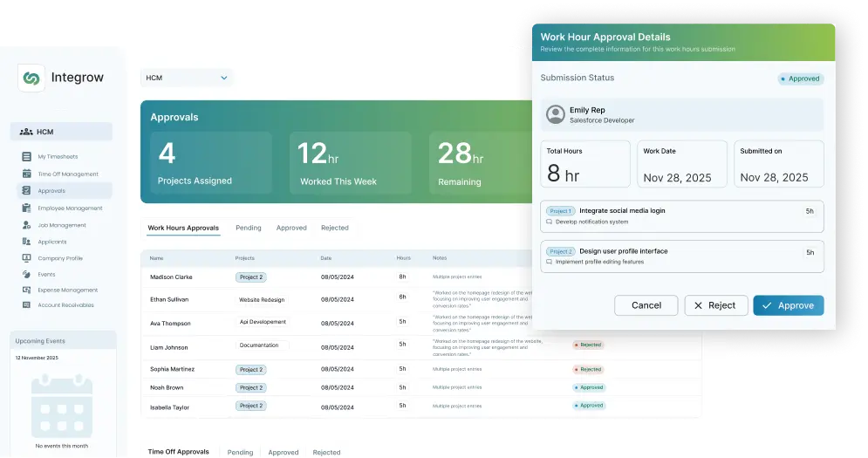Click Time Off Management sidebar icon
The width and height of the screenshot is (868, 458).
[26, 174]
